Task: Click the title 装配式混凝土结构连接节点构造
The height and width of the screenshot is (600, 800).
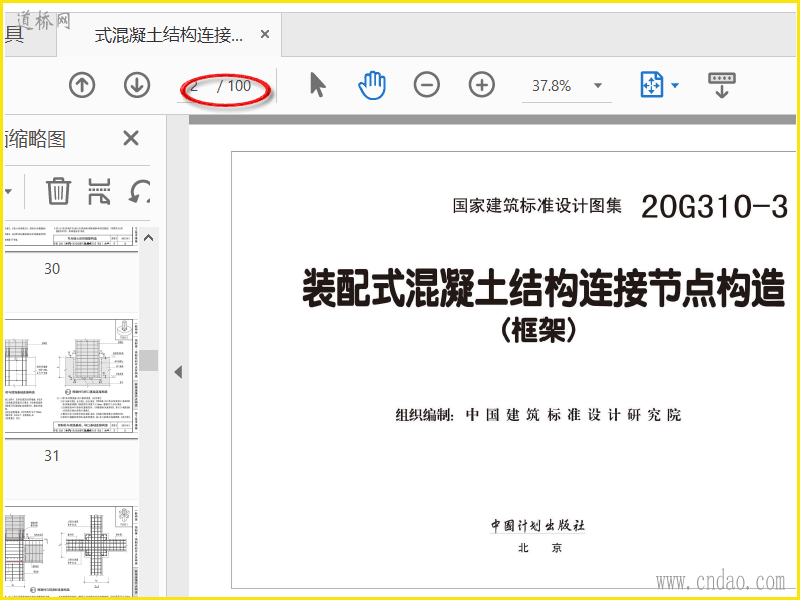Action: click(543, 288)
